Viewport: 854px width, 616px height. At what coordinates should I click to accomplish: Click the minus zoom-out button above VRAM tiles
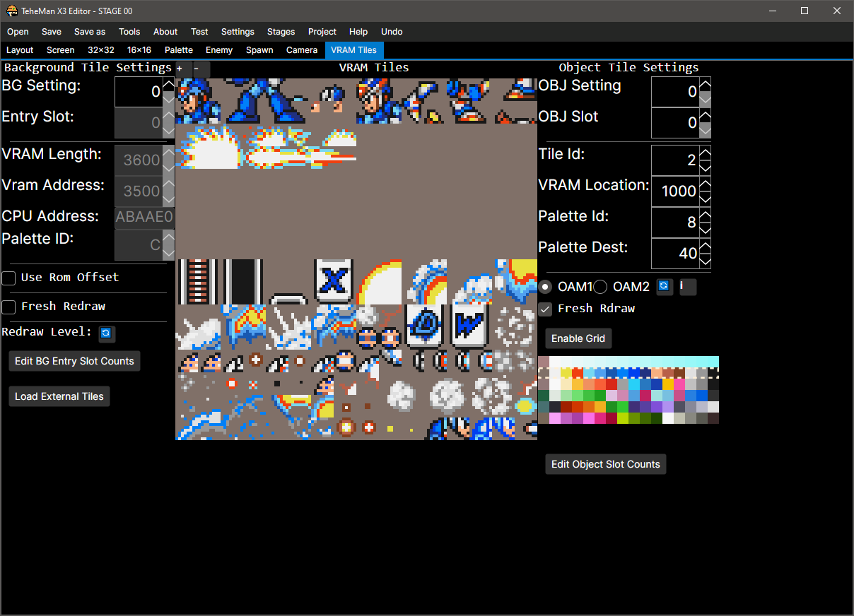(x=197, y=69)
